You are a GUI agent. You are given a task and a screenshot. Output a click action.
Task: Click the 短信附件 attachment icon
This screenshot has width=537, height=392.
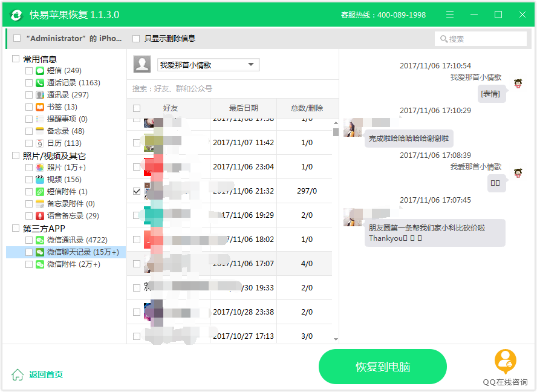[x=40, y=192]
